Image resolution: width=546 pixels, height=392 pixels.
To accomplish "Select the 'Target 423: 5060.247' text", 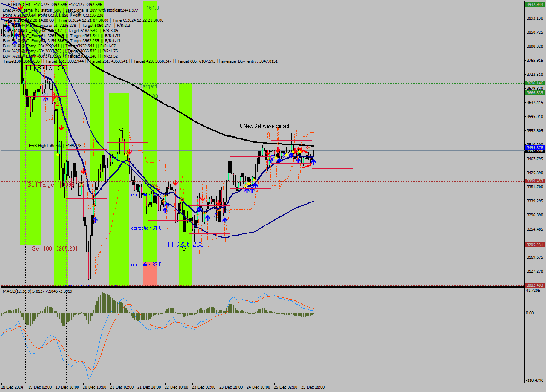I will tap(152, 61).
